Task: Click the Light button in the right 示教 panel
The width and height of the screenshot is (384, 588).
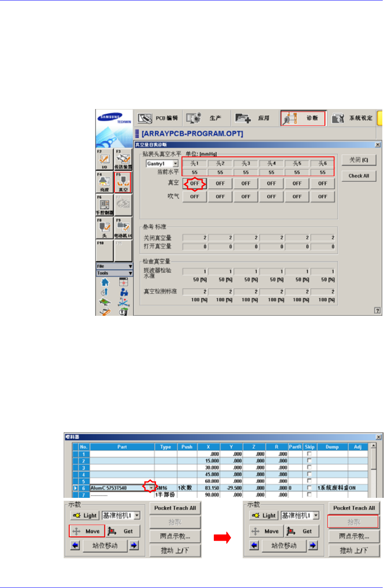Action: point(264,515)
